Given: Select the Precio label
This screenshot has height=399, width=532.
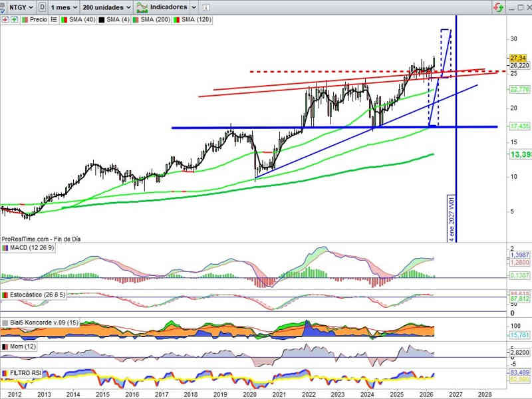Looking at the screenshot, I should pos(38,20).
